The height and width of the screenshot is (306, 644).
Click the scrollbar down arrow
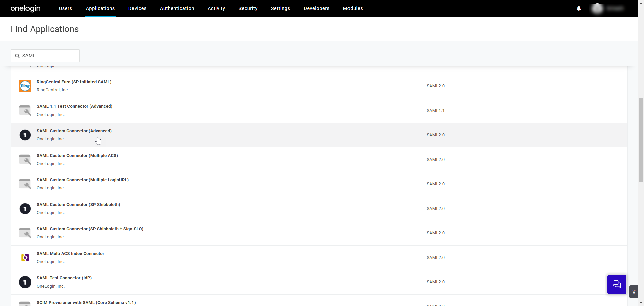[x=641, y=303]
